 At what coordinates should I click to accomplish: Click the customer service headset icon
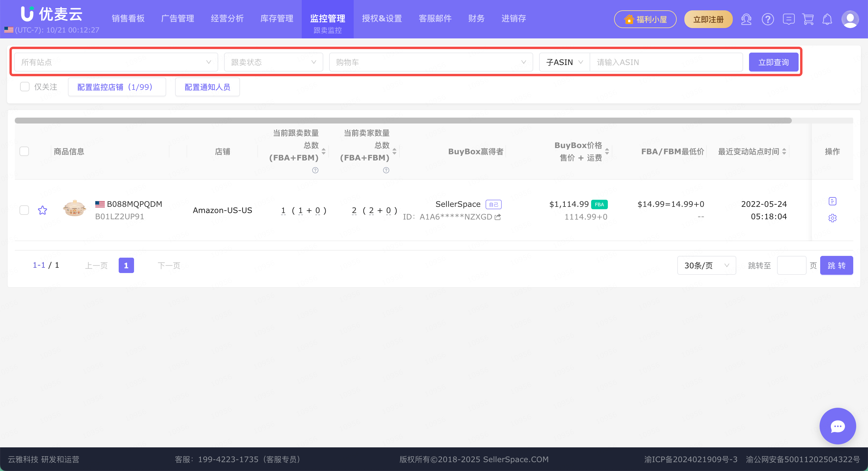[746, 19]
